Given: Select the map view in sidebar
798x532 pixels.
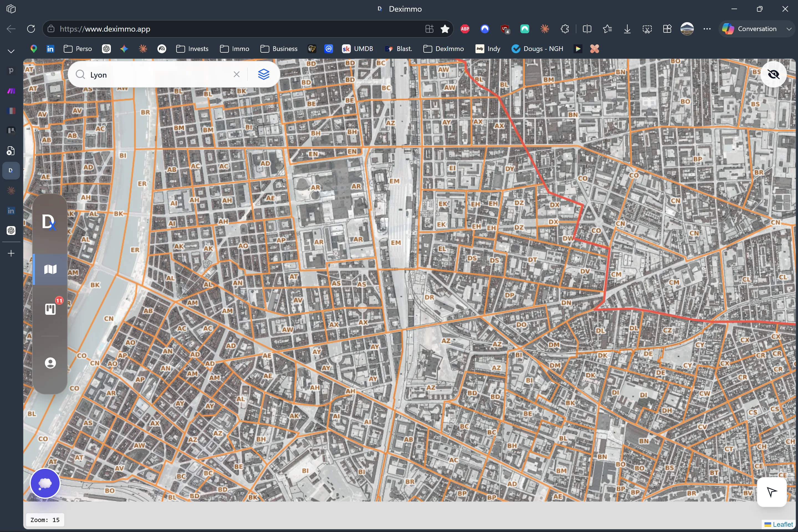Looking at the screenshot, I should (50, 269).
